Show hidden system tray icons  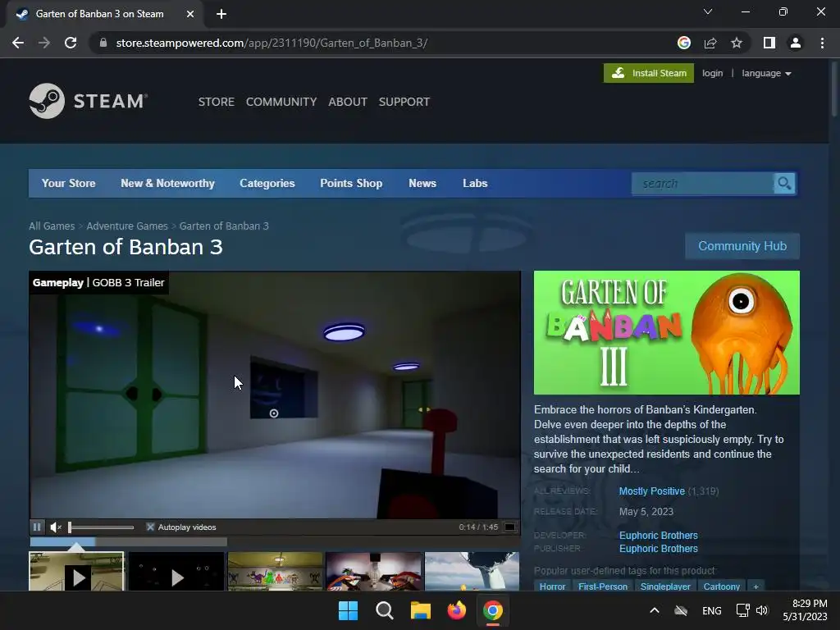pos(655,610)
